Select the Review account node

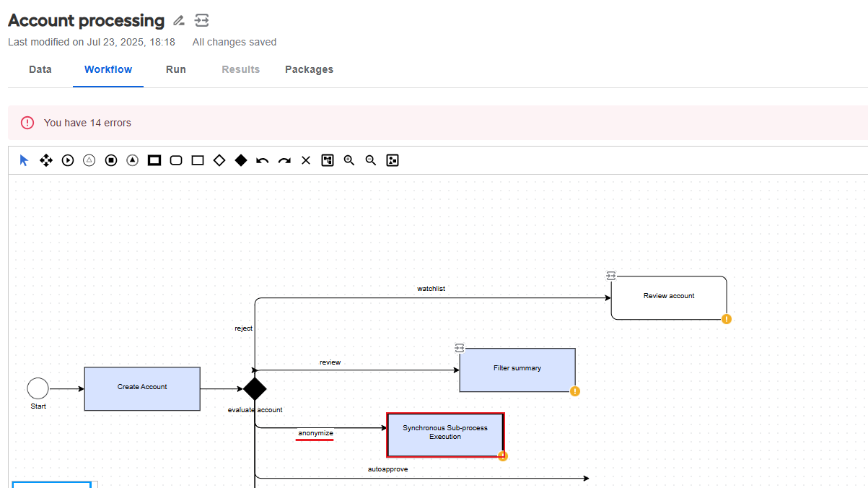point(669,297)
